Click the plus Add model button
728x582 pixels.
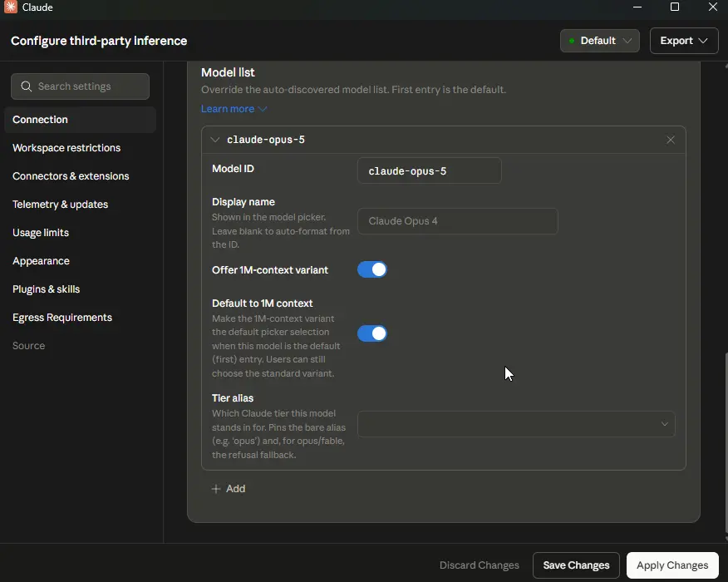point(229,489)
